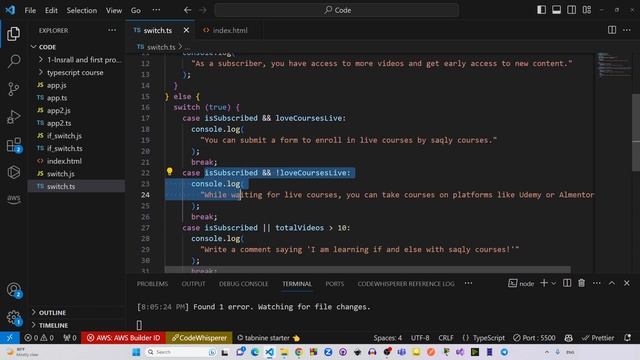Click tabnine starter status item
640x360 pixels.
click(x=268, y=338)
